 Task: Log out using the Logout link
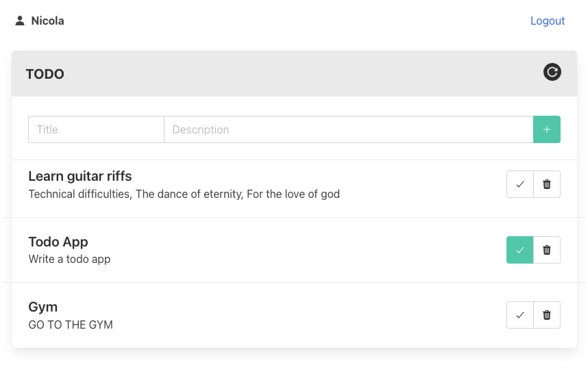click(x=547, y=21)
